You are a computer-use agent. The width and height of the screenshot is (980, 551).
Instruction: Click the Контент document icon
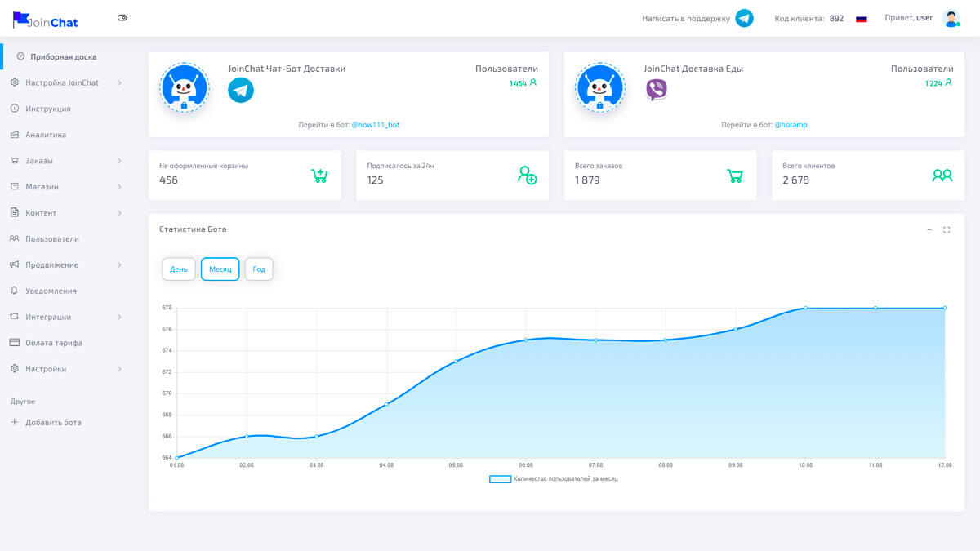click(x=14, y=213)
